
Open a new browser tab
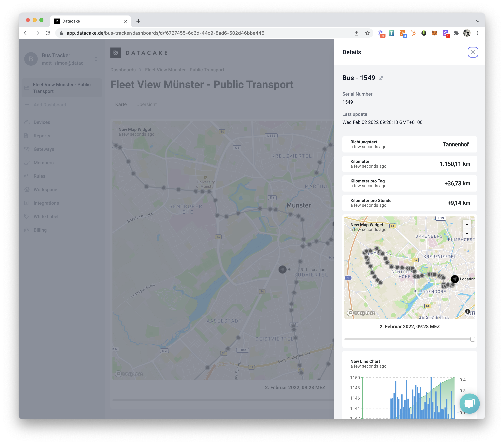click(138, 21)
